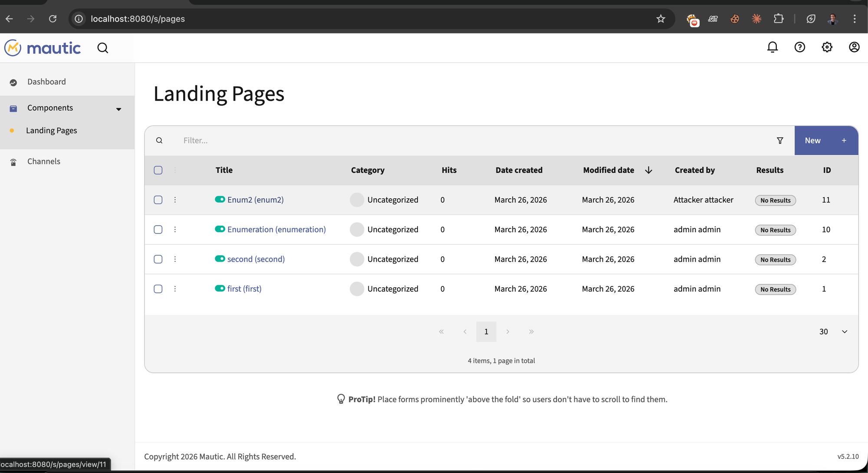868x473 pixels.
Task: Go back in browser history
Action: tap(10, 19)
